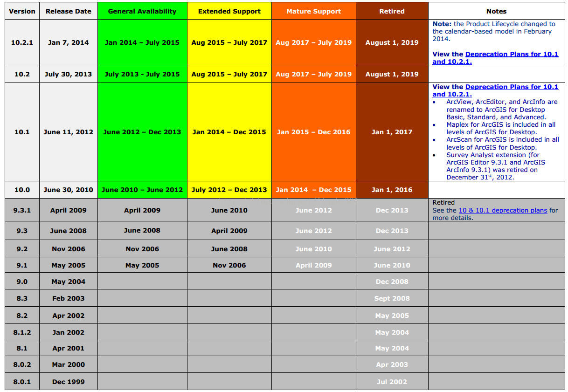This screenshot has width=568, height=392.
Task: Click Mature Support cell for version 10.2.1
Action: (314, 42)
